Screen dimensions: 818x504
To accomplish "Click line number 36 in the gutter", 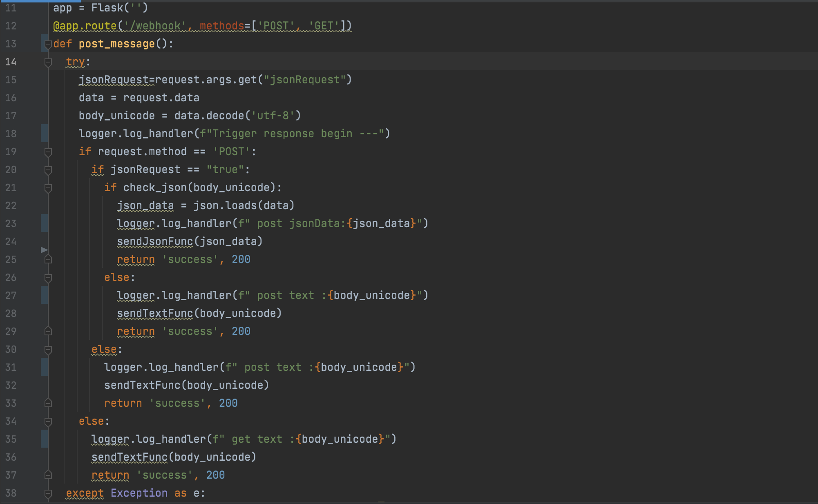I will 11,457.
